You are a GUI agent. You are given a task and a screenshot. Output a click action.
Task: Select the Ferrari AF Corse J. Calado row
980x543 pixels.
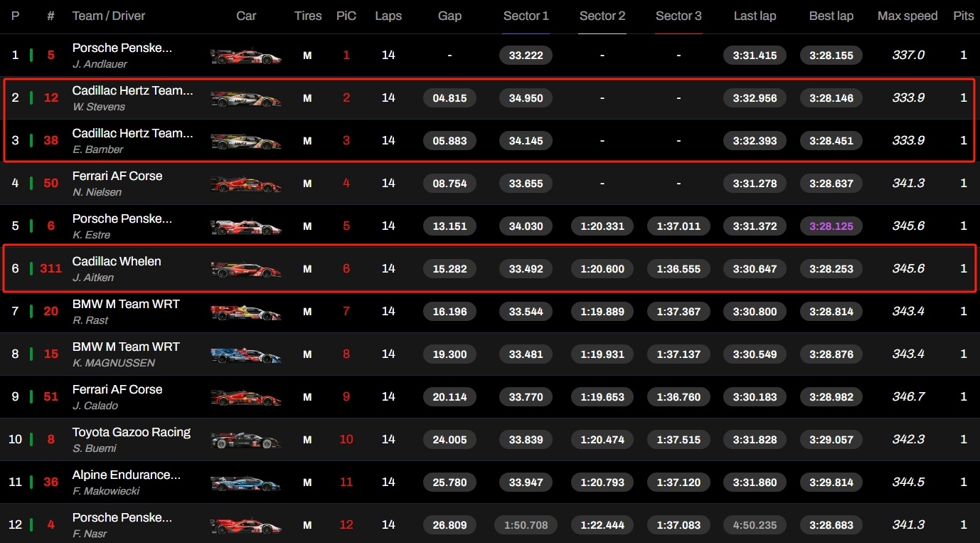tap(490, 396)
